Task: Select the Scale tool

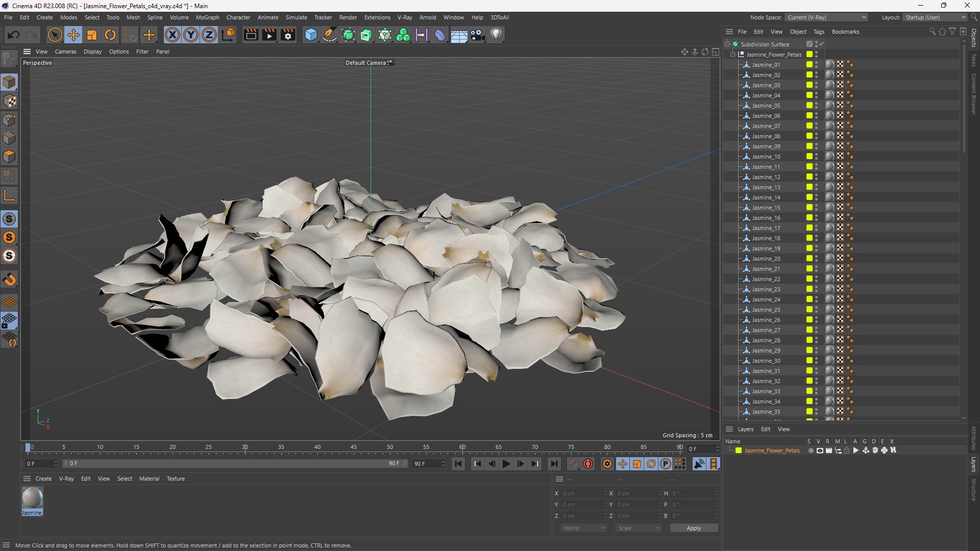Action: click(92, 35)
